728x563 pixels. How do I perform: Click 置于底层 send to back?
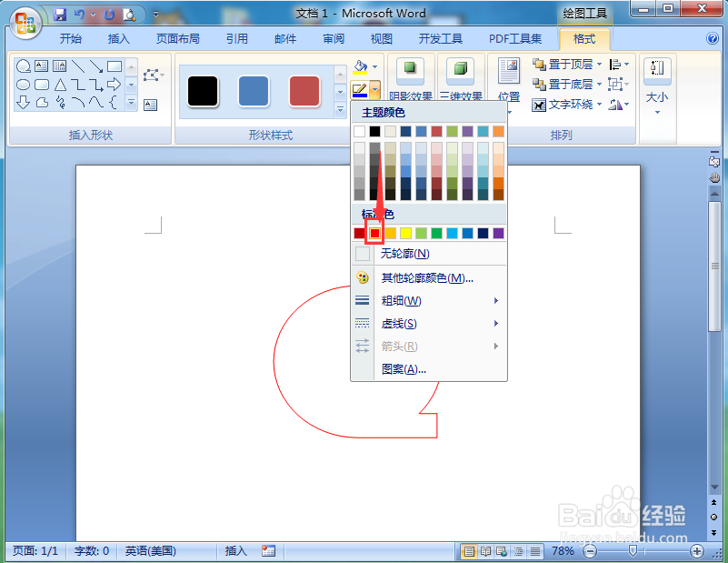[567, 84]
